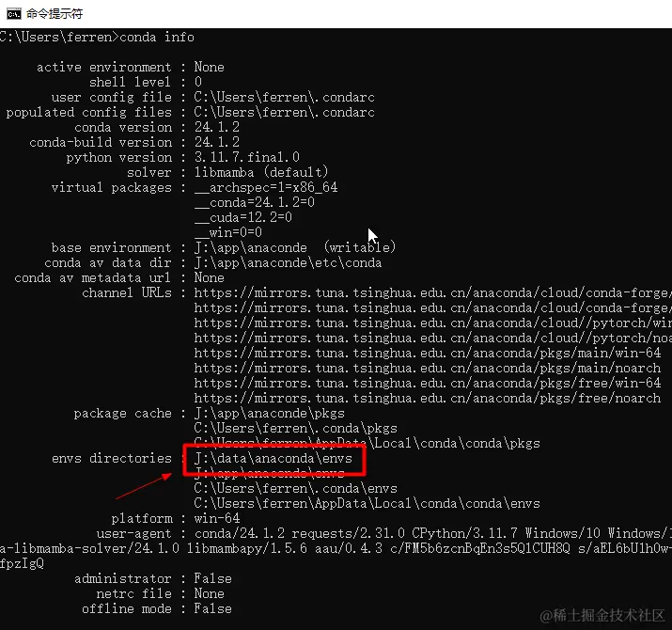
Task: Click conda av data dir path
Action: coord(288,263)
